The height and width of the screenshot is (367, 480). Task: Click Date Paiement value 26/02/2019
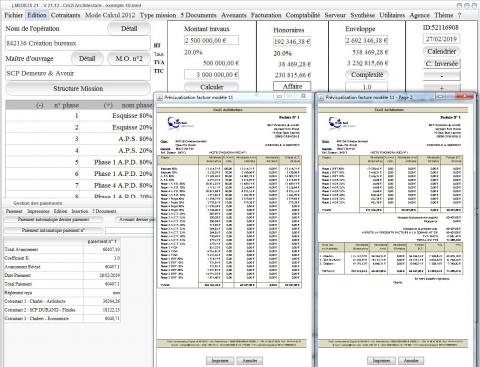click(x=110, y=276)
